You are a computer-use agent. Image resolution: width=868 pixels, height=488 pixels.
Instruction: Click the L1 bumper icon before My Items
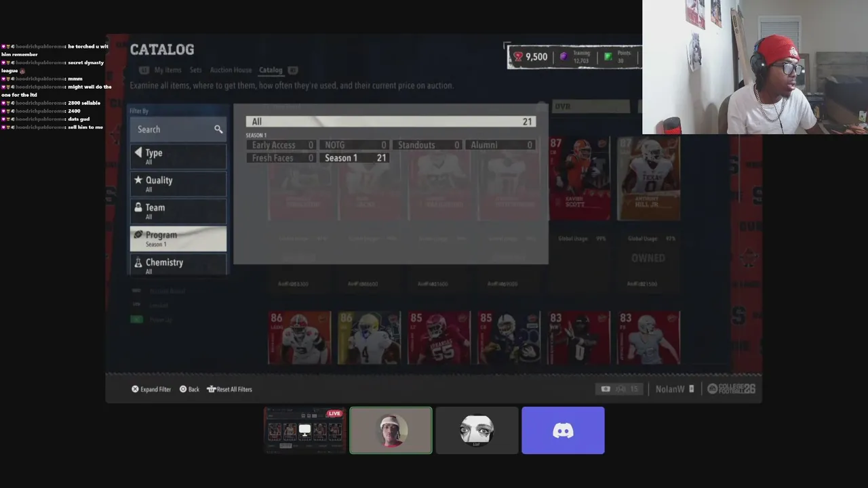click(144, 70)
